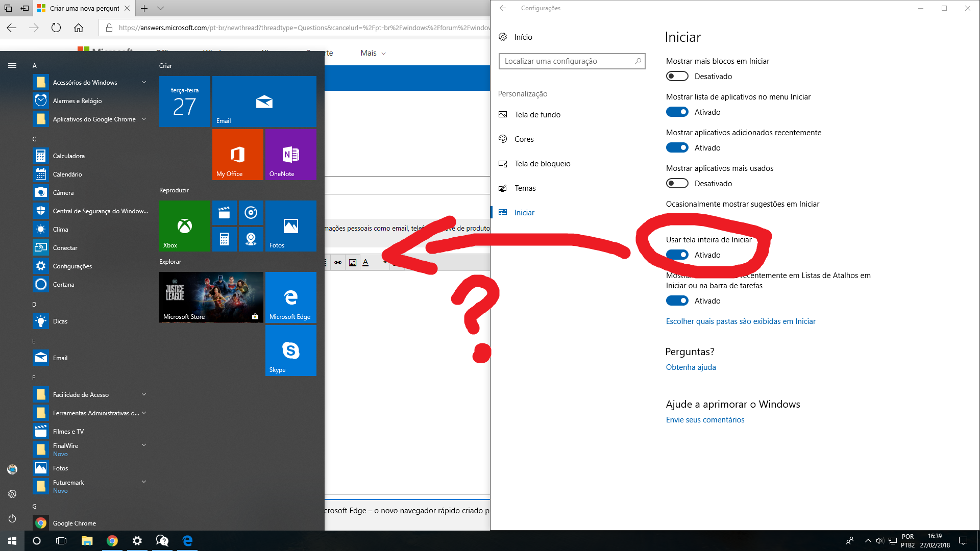
Task: Open the webcam small tile
Action: click(x=251, y=239)
